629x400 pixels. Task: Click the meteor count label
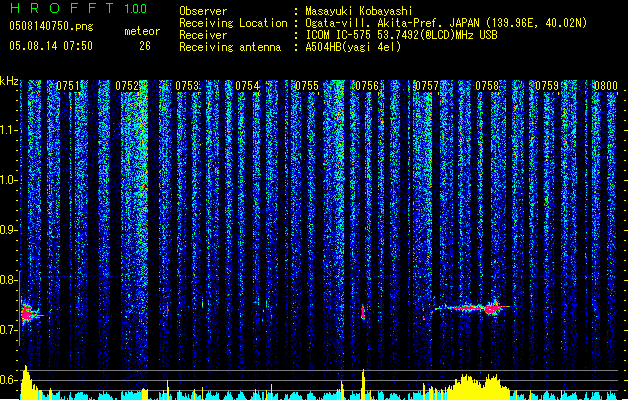(x=142, y=31)
